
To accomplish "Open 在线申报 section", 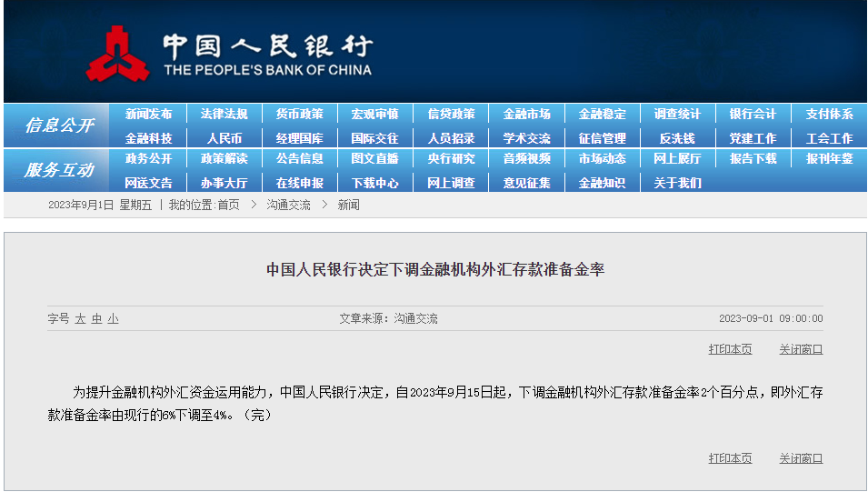I will pos(299,184).
